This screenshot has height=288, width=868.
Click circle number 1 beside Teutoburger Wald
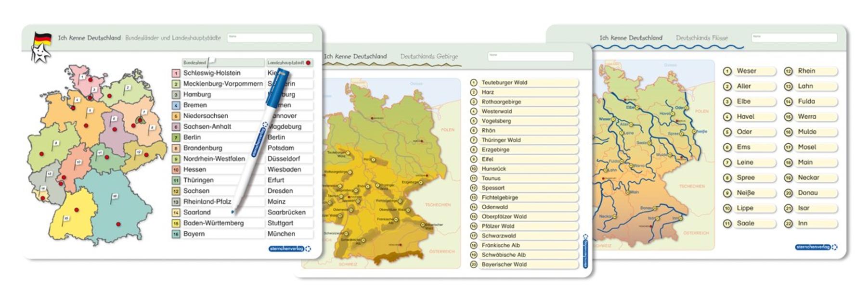pos(473,83)
